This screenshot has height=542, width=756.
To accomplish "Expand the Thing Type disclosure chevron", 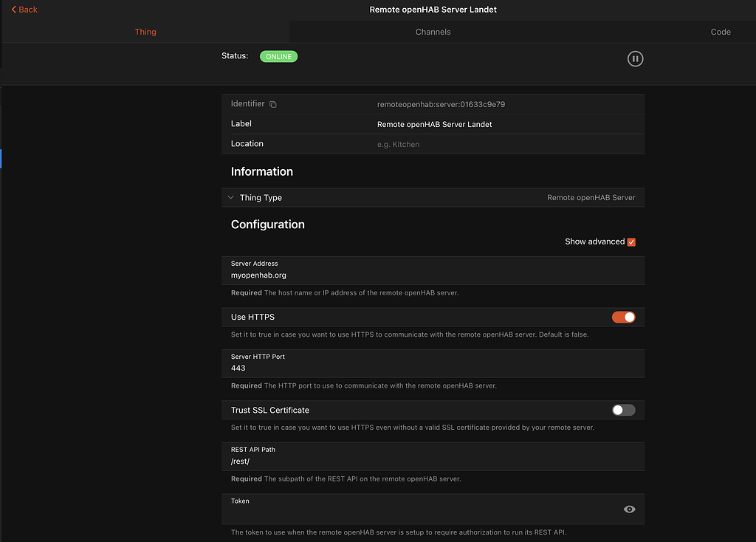I will coord(230,197).
